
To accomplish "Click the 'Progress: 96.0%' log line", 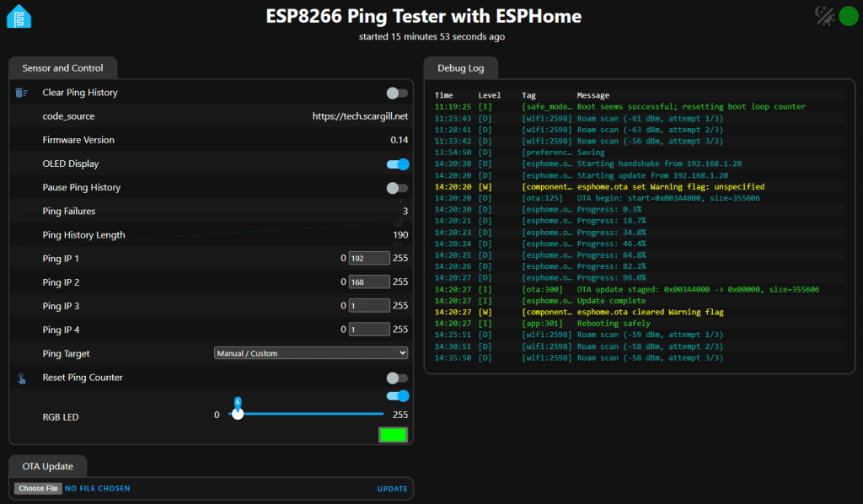I will click(639, 278).
